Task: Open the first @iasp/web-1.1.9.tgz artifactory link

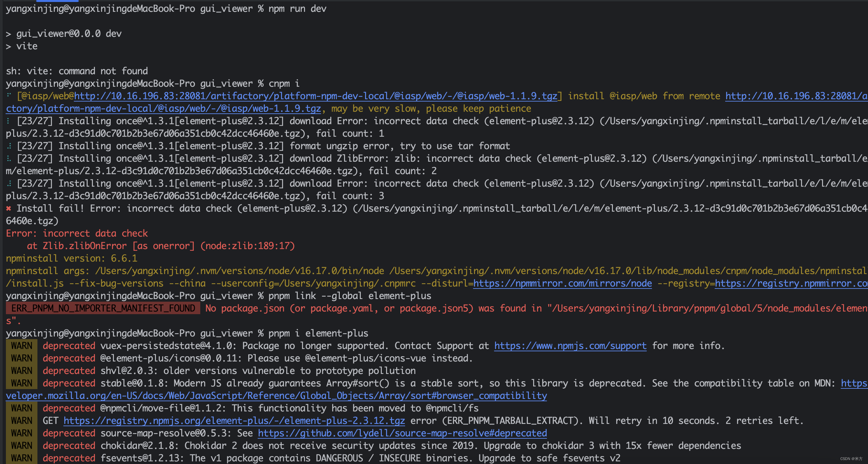Action: point(315,96)
